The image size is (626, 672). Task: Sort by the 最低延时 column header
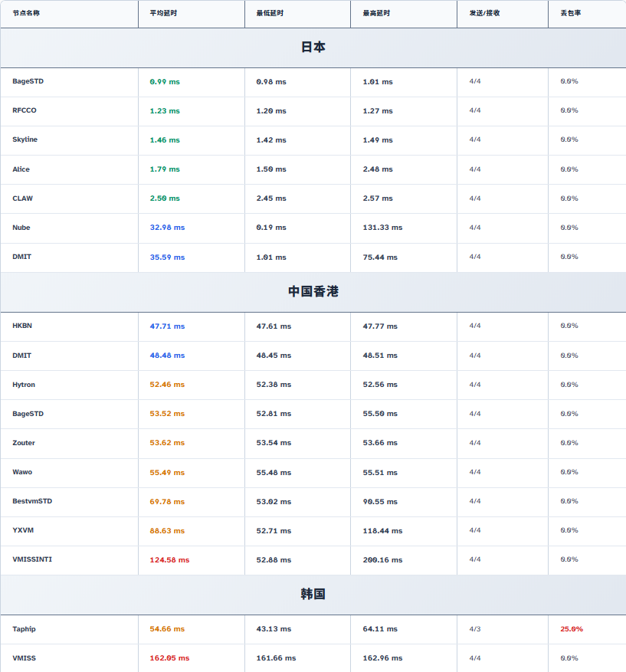coord(270,13)
